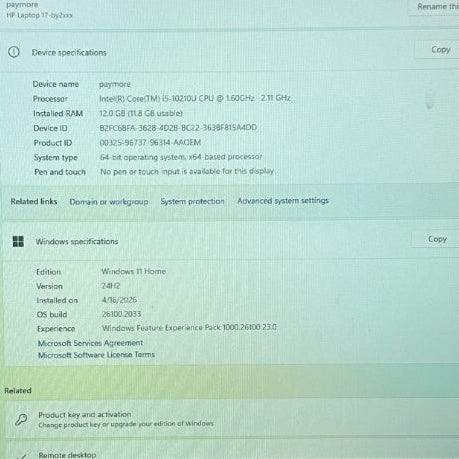Select the version value 24H2
The image size is (459, 459).
click(111, 286)
